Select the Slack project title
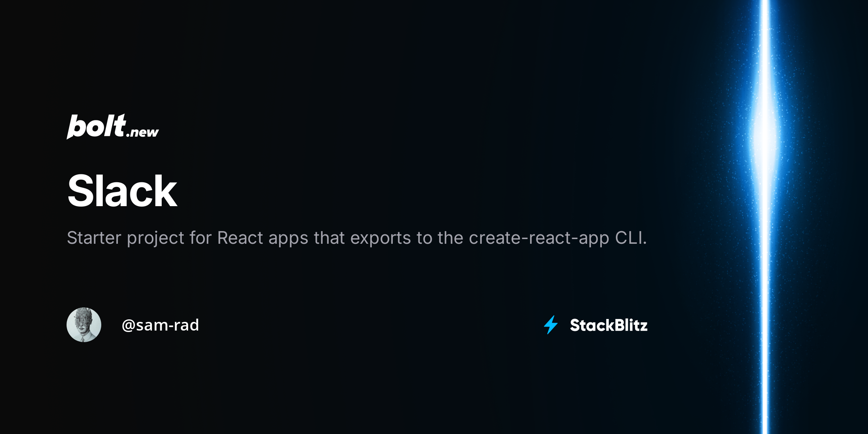Screen dimensions: 868x434 [x=122, y=191]
